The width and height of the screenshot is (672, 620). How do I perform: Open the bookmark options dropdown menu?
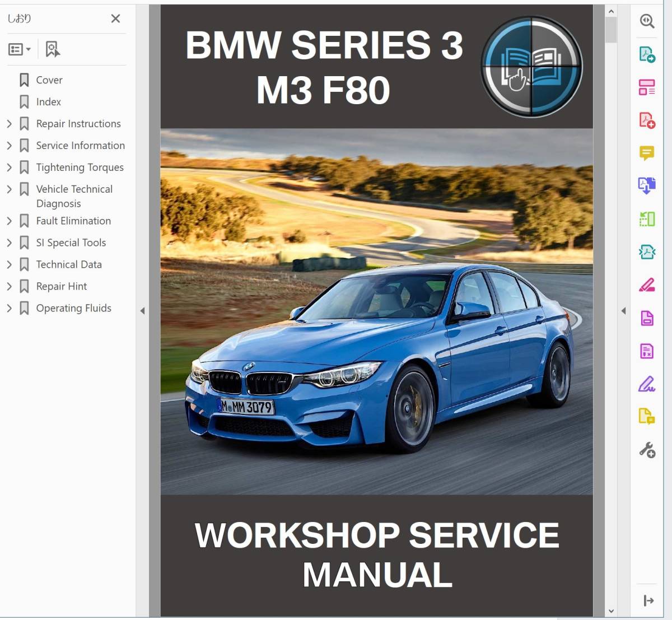pos(20,49)
